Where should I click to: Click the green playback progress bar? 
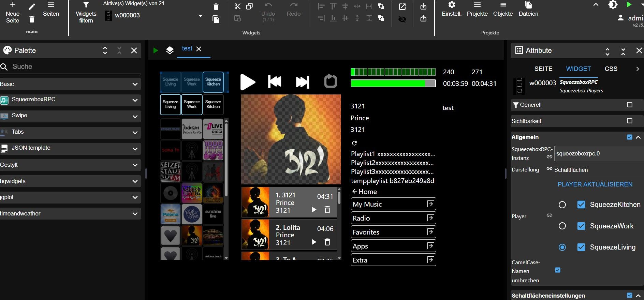393,84
